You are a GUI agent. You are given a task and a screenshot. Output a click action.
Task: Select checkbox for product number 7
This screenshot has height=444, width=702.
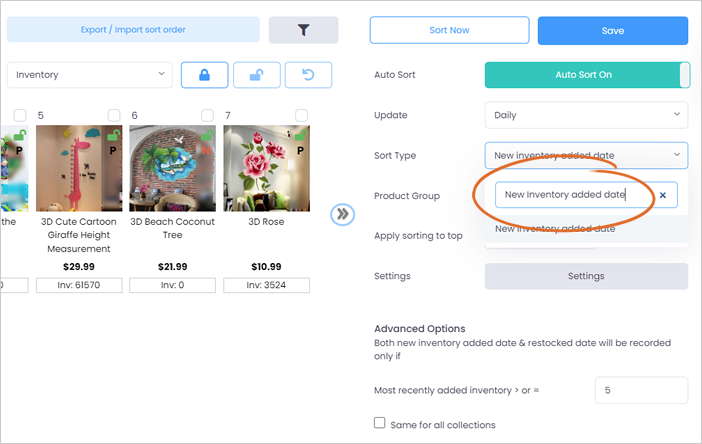pos(301,115)
